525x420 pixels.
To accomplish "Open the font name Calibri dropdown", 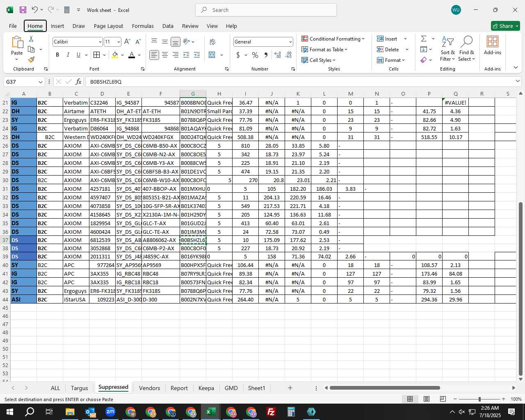I will pos(100,42).
